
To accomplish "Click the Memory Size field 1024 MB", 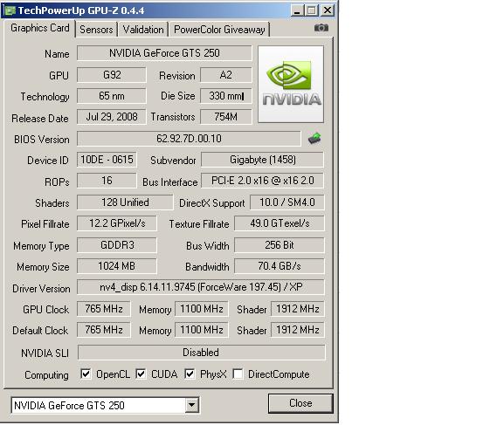I will click(117, 266).
